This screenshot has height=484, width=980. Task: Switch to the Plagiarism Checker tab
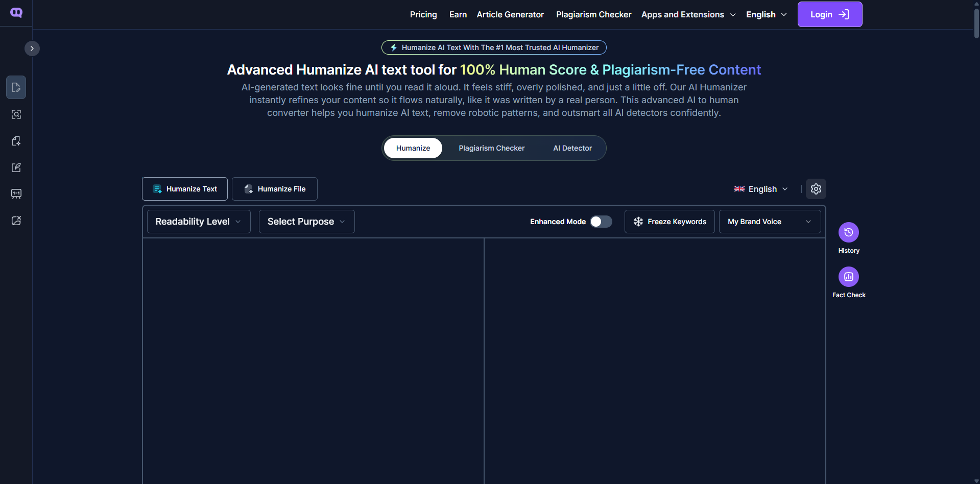click(491, 148)
